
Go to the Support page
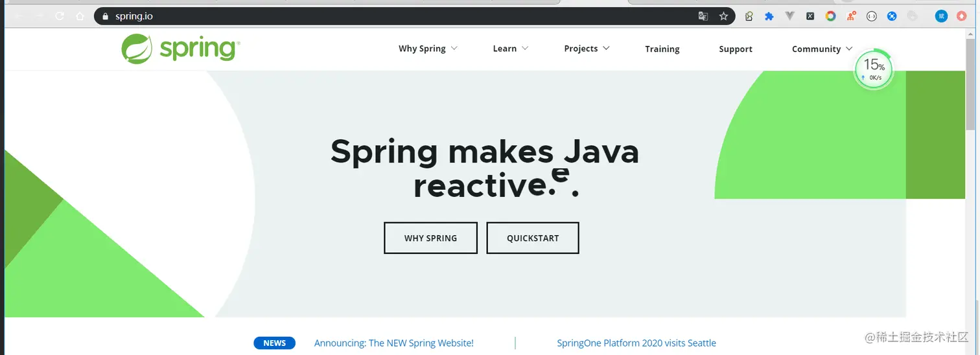736,49
